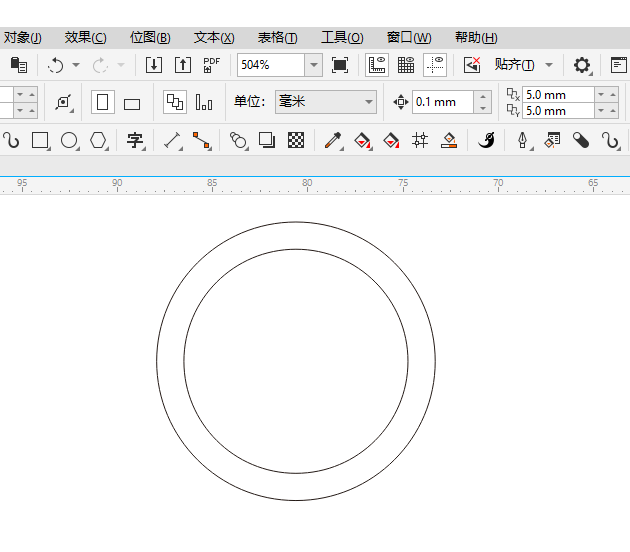The height and width of the screenshot is (552, 630).
Task: Select the Rectangle tool
Action: [40, 140]
